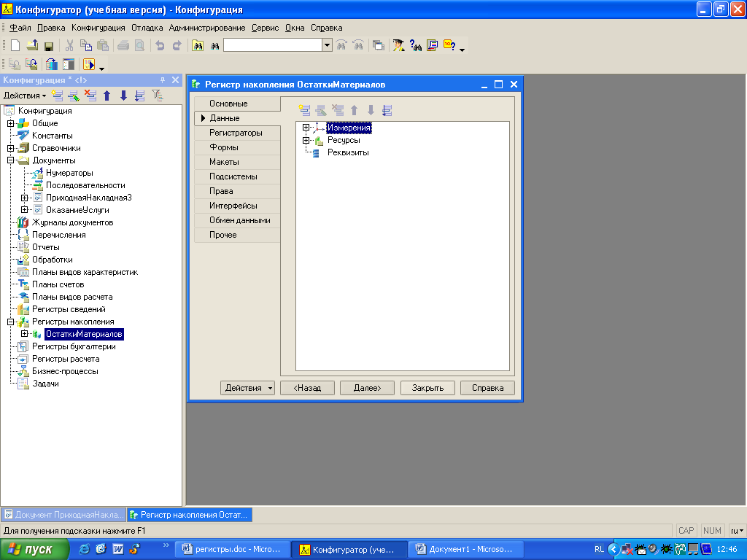747x560 pixels.
Task: Expand the Ресурсы node
Action: tap(306, 140)
